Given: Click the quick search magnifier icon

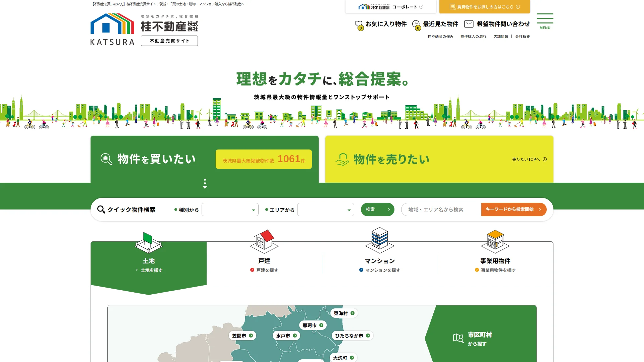Looking at the screenshot, I should [101, 209].
